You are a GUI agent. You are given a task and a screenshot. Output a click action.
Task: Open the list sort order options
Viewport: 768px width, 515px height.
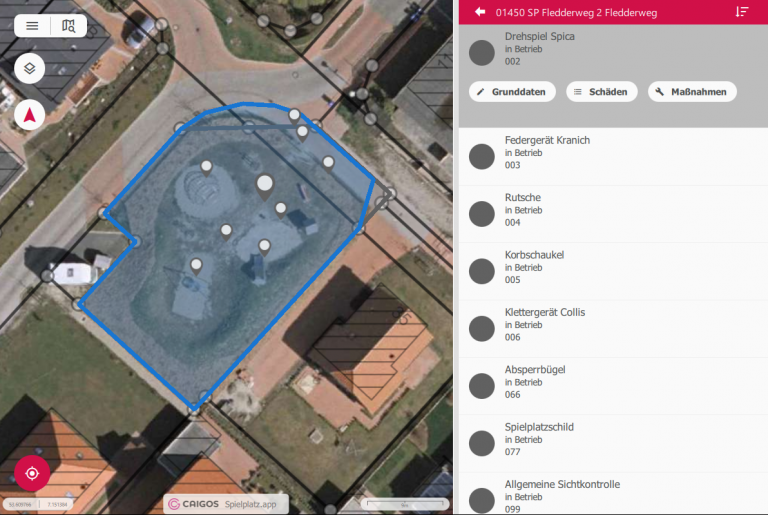pyautogui.click(x=742, y=12)
